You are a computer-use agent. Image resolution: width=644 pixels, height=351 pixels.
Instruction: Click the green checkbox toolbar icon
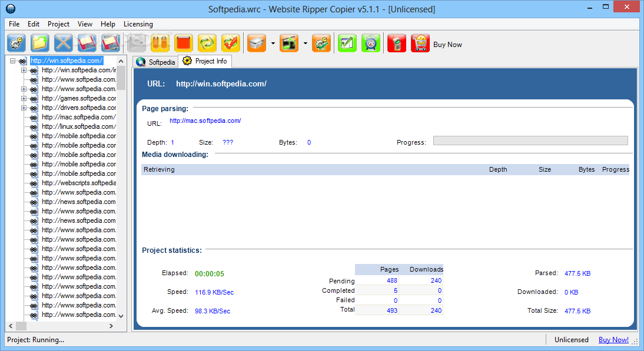point(347,44)
